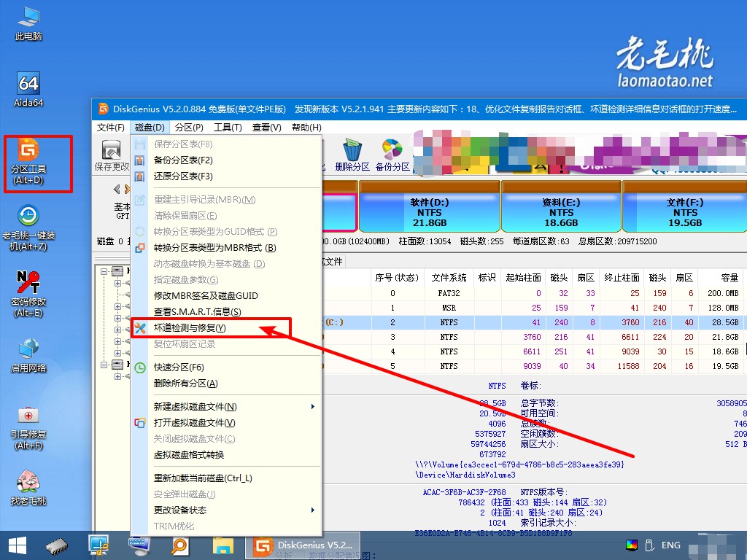Click 序号(状态) column header
The image size is (747, 560).
397,278
